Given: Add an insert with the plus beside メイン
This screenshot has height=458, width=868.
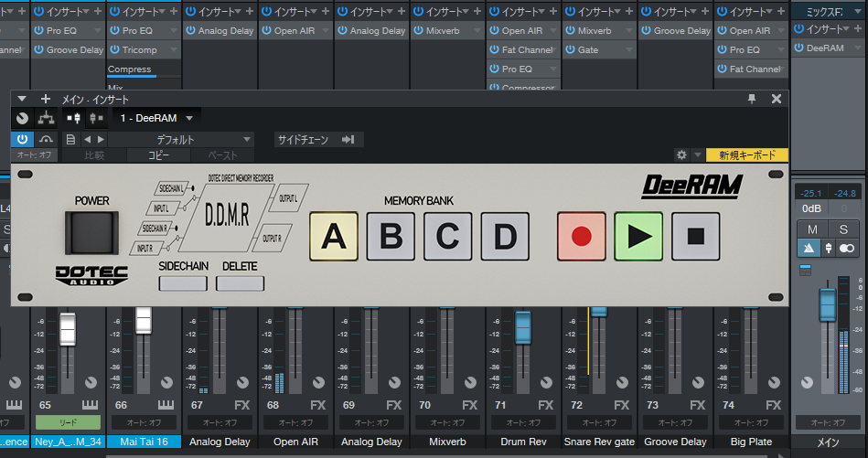Looking at the screenshot, I should click(x=46, y=99).
